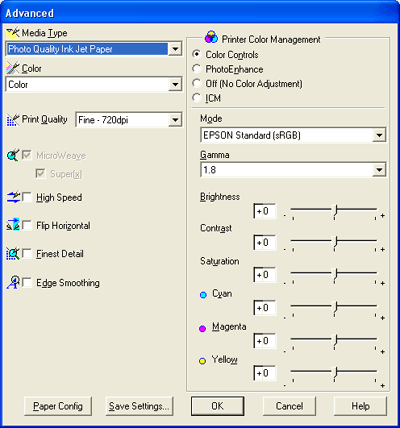The image size is (400, 428).
Task: Click the Save Settings button
Action: click(139, 406)
